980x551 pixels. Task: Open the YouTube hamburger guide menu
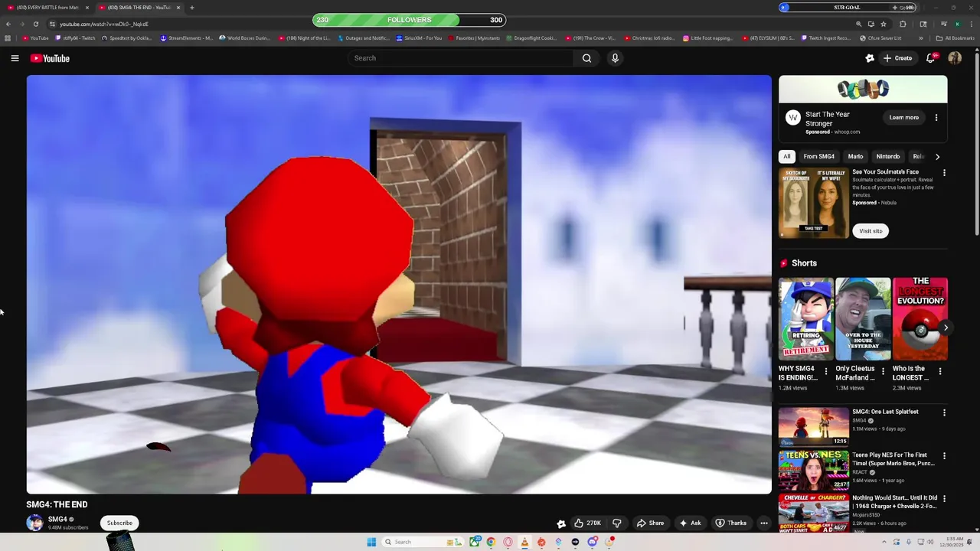pos(15,58)
